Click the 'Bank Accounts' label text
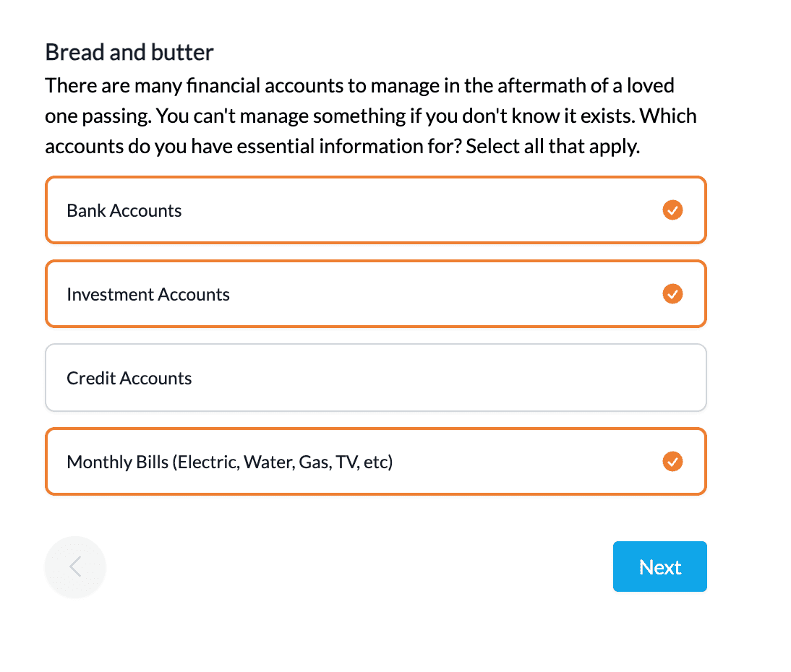 tap(124, 211)
